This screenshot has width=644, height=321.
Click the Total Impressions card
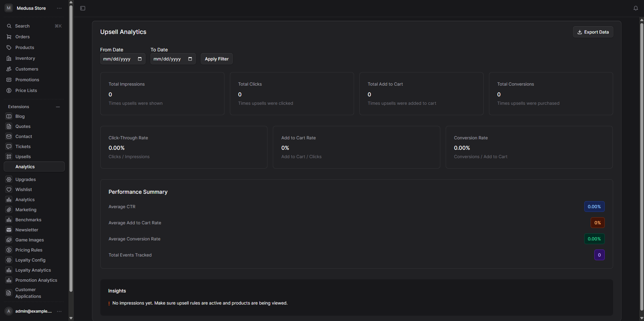[x=162, y=94]
